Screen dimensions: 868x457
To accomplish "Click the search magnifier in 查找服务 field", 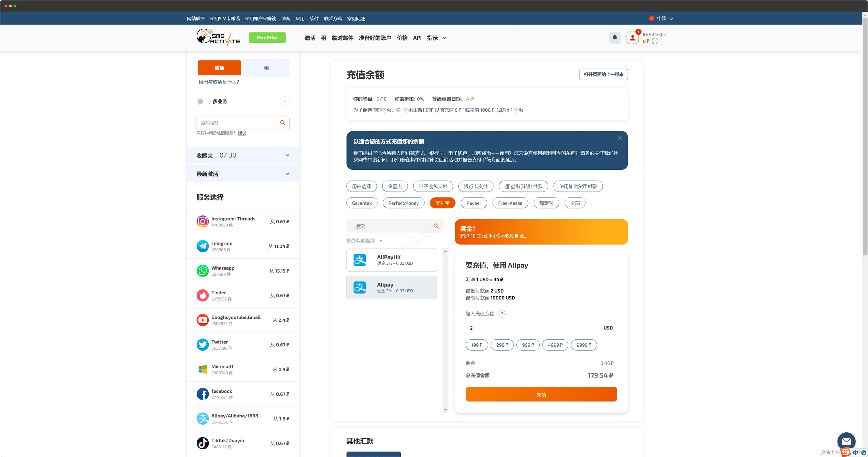I will 283,123.
